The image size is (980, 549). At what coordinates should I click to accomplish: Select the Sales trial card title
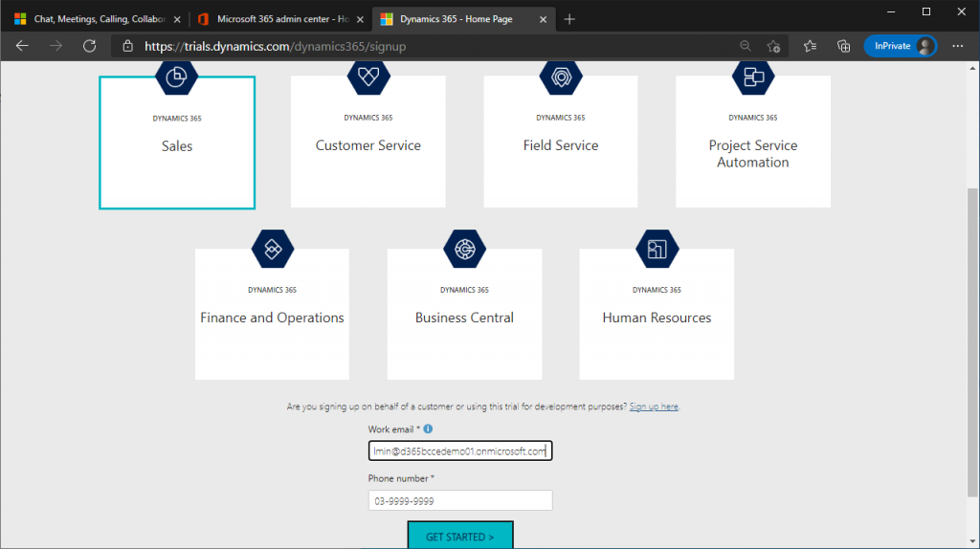click(x=177, y=146)
